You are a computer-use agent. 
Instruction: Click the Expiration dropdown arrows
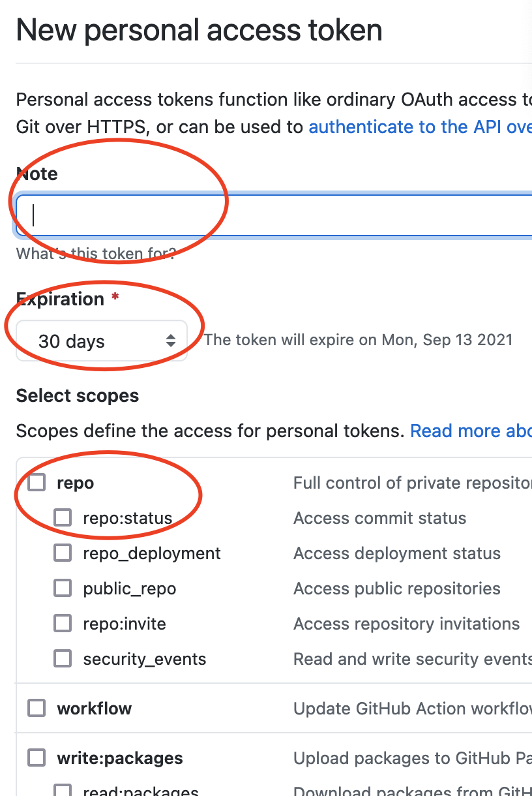pyautogui.click(x=171, y=341)
